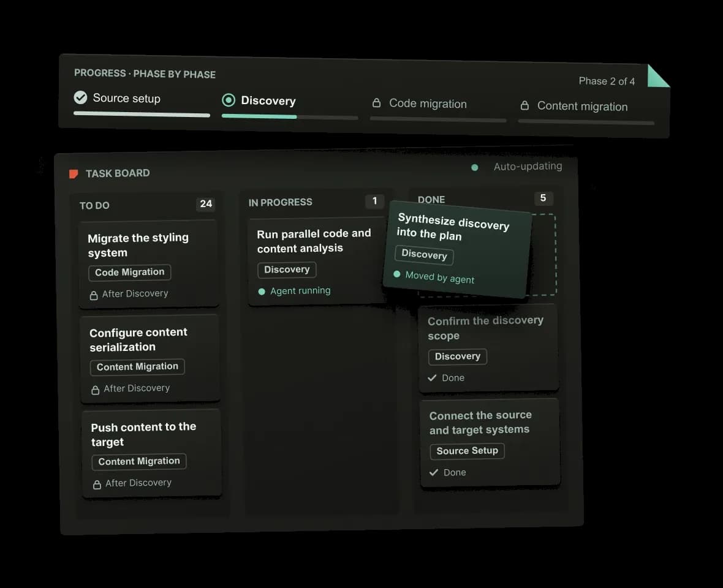Click Content Migration tag on Push content card
The height and width of the screenshot is (588, 723).
[139, 461]
